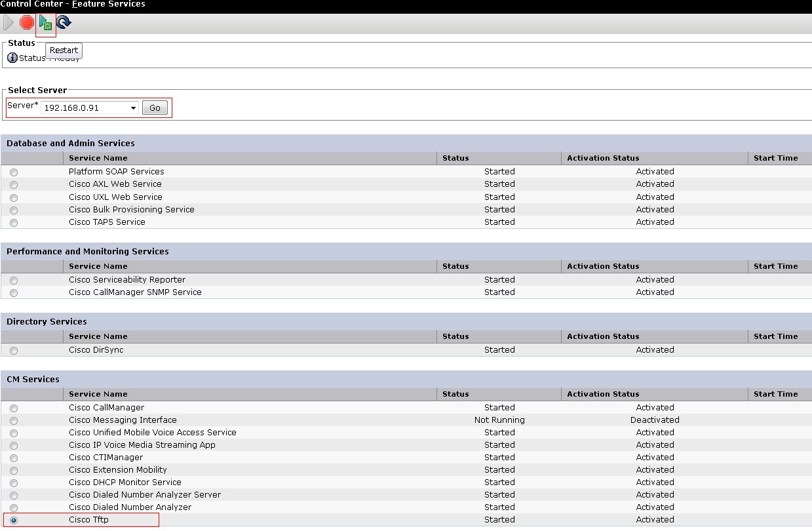Select the Cisco Messaging Interface radio button
The height and width of the screenshot is (531, 812).
[14, 421]
